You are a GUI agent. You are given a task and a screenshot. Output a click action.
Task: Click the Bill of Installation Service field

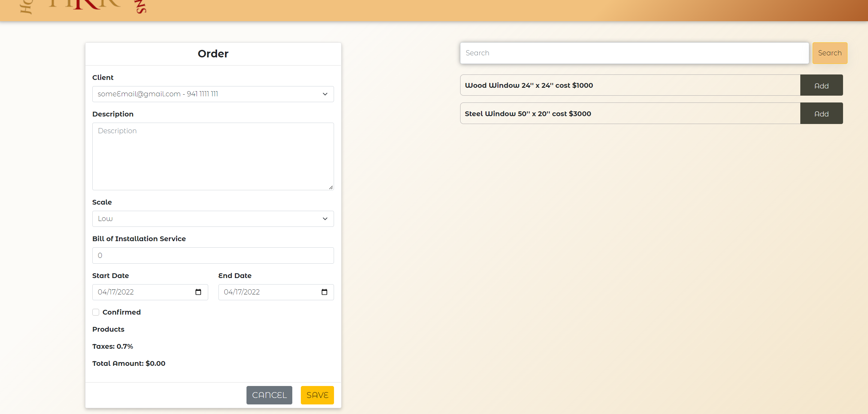(x=213, y=256)
